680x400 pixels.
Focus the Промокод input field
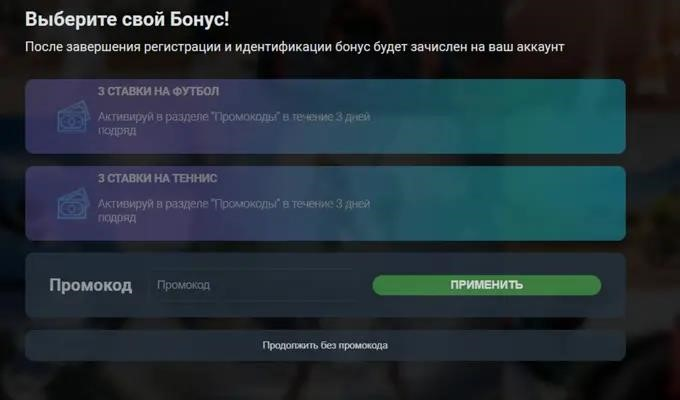[253, 285]
